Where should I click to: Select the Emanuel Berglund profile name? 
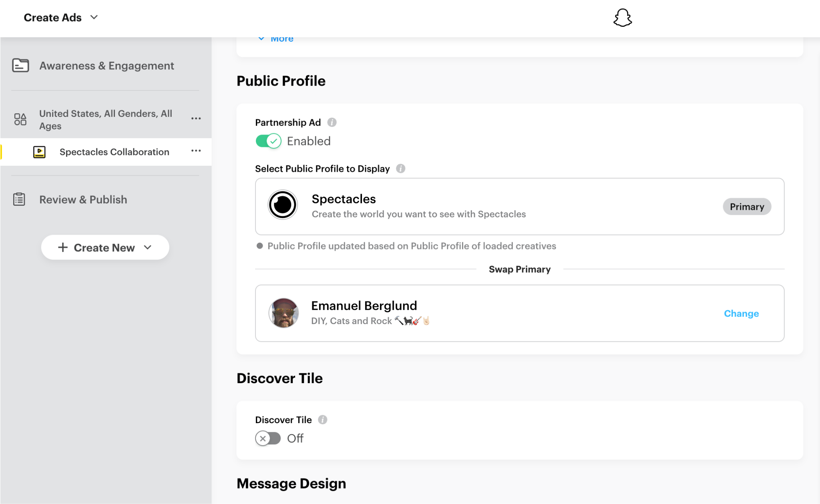click(364, 306)
